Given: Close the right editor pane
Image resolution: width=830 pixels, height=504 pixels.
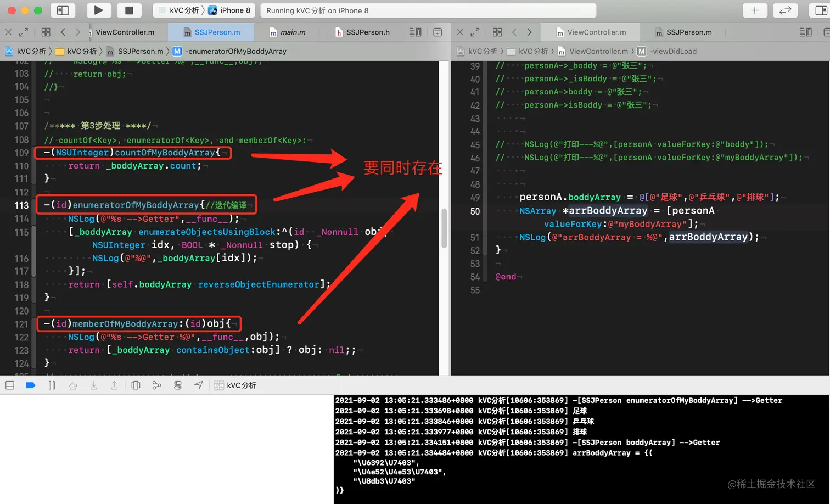Looking at the screenshot, I should [460, 32].
